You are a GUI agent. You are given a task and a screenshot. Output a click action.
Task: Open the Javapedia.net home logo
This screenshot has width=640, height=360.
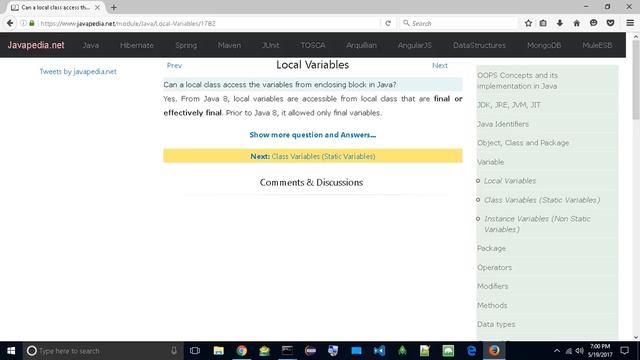[36, 45]
